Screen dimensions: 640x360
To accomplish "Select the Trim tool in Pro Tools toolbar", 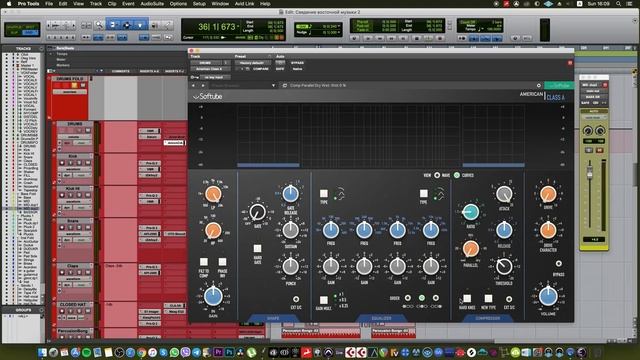I will click(113, 25).
